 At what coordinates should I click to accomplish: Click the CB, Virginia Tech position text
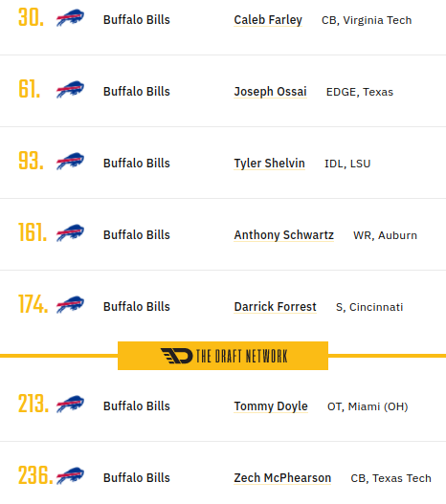(x=367, y=21)
